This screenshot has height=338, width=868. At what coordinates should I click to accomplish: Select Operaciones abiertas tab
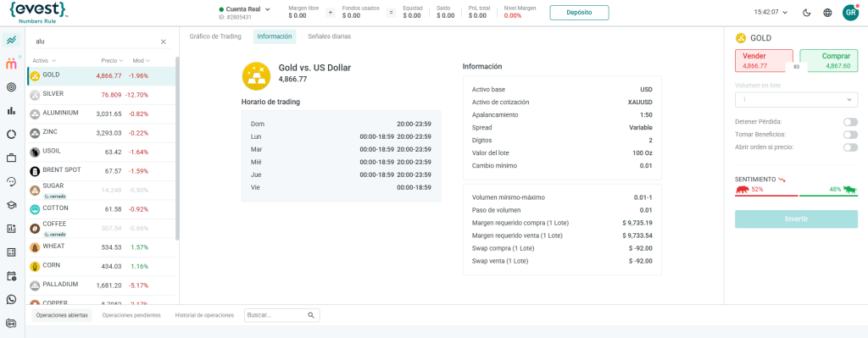tap(61, 315)
